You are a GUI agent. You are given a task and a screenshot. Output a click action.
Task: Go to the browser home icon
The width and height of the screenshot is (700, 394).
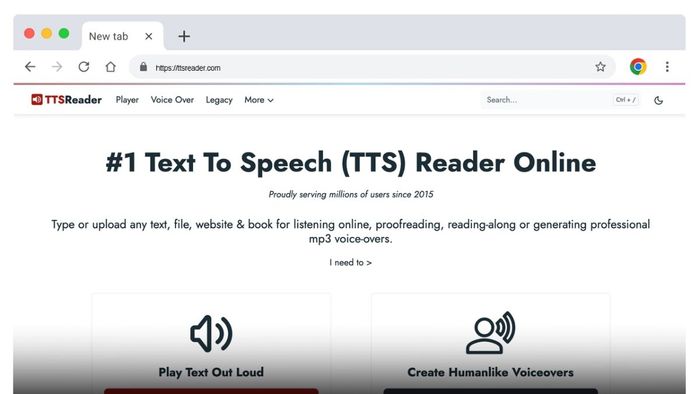[x=110, y=67]
